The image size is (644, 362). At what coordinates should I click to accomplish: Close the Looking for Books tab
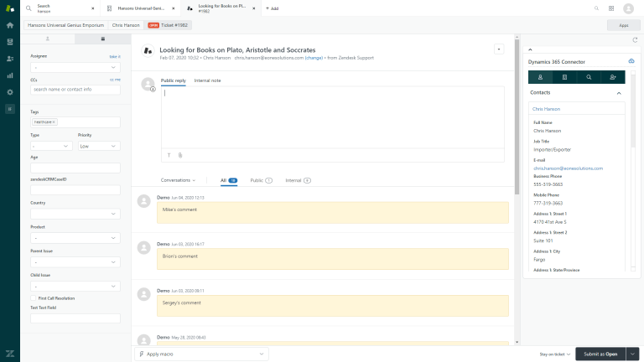click(x=254, y=8)
